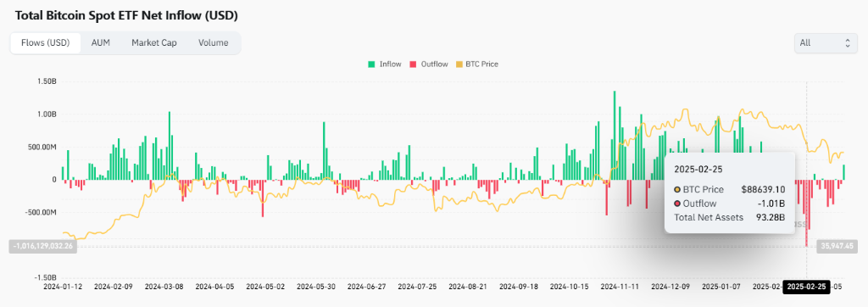Click the 1.50B y-axis label
Screen dimensions: 868x307
tap(47, 81)
